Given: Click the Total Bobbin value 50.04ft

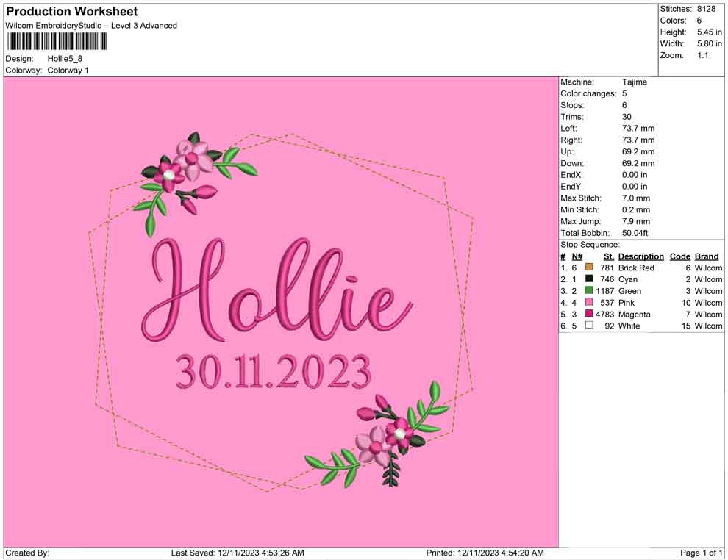Looking at the screenshot, I should point(635,232).
